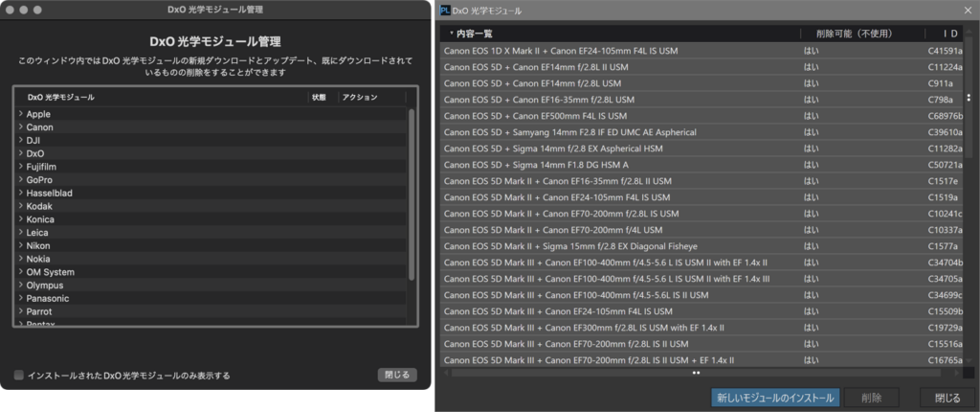Expand the Hasselblad manufacturer row
The width and height of the screenshot is (980, 412).
[21, 193]
